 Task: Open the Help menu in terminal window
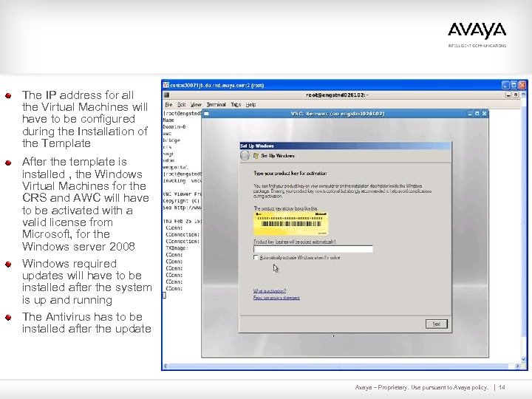(x=250, y=104)
